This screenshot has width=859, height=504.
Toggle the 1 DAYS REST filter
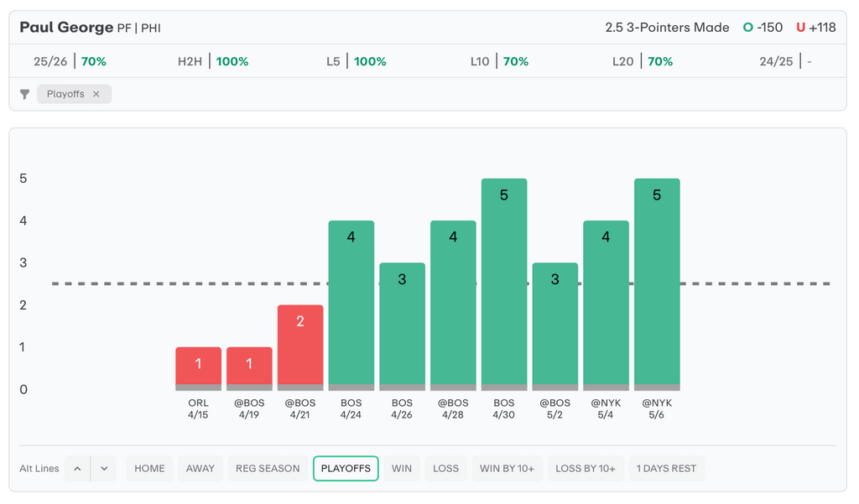666,469
